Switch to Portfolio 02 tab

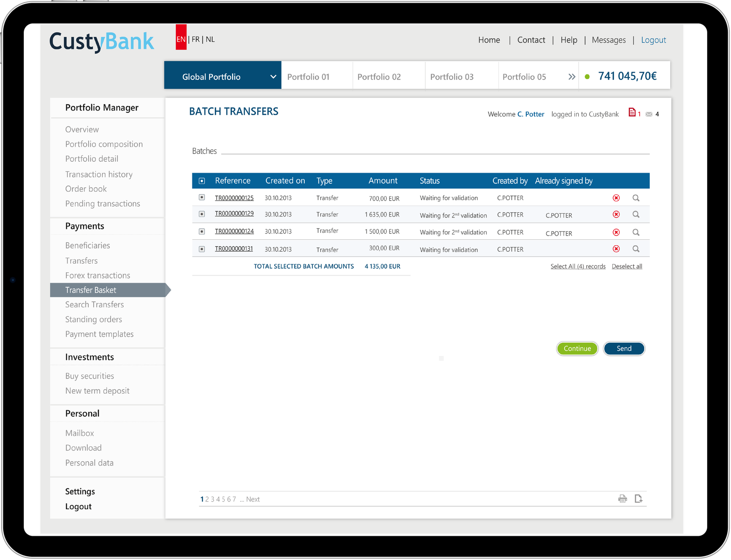click(379, 77)
